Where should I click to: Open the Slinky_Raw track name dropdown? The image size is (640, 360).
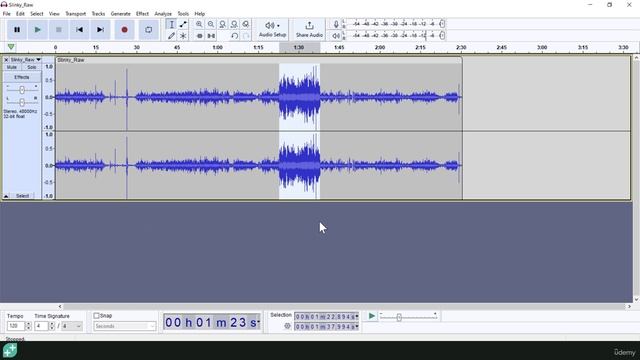25,60
